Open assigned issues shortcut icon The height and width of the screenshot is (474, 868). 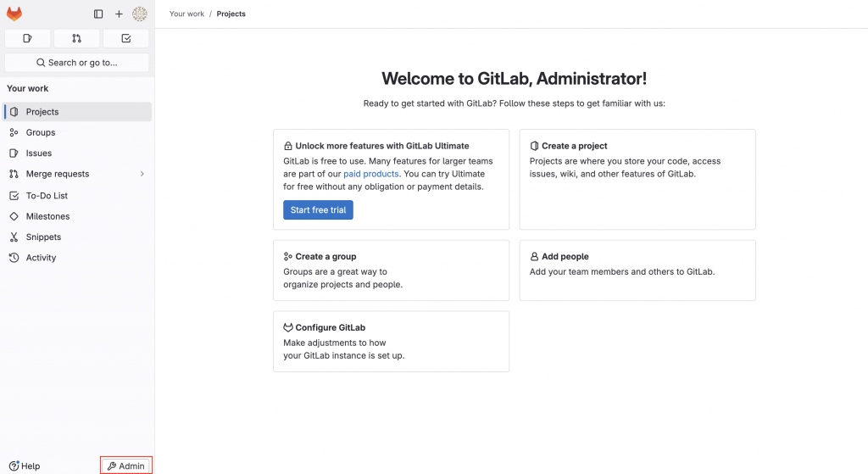[x=27, y=38]
